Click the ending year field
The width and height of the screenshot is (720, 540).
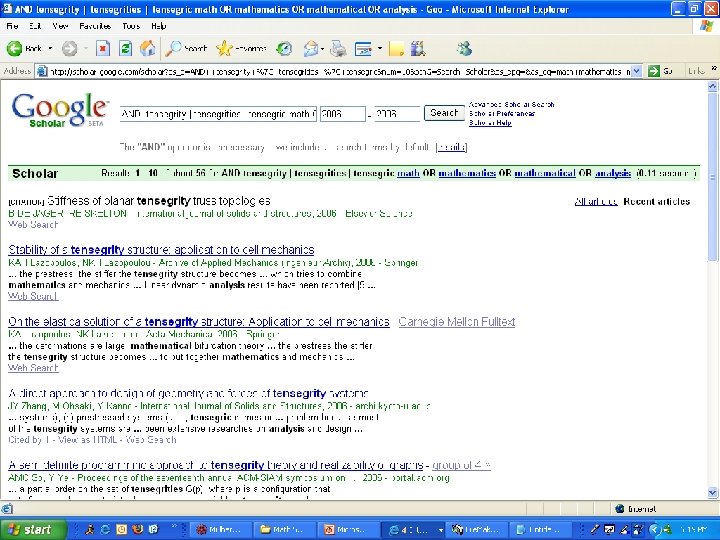click(x=397, y=113)
